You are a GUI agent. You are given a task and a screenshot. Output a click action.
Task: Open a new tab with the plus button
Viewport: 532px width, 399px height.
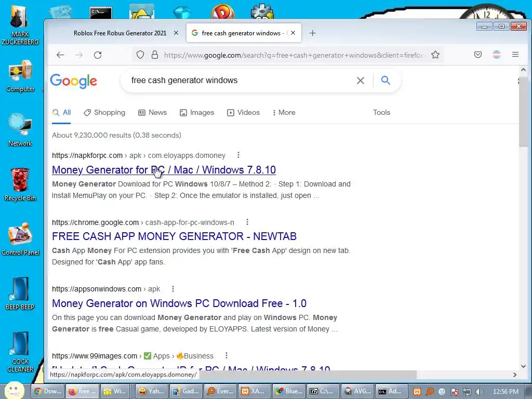[x=312, y=33]
